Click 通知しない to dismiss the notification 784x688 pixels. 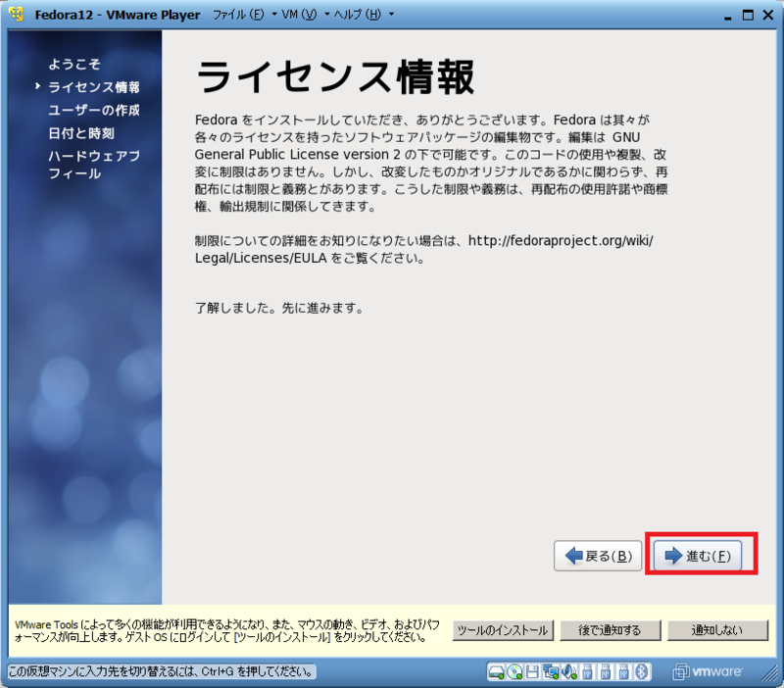click(716, 630)
